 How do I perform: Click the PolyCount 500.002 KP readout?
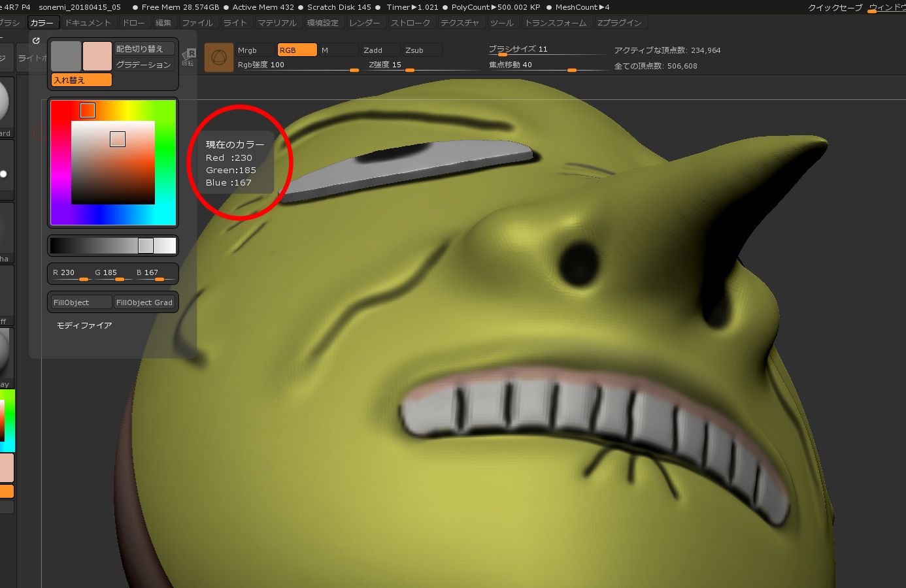click(x=496, y=7)
